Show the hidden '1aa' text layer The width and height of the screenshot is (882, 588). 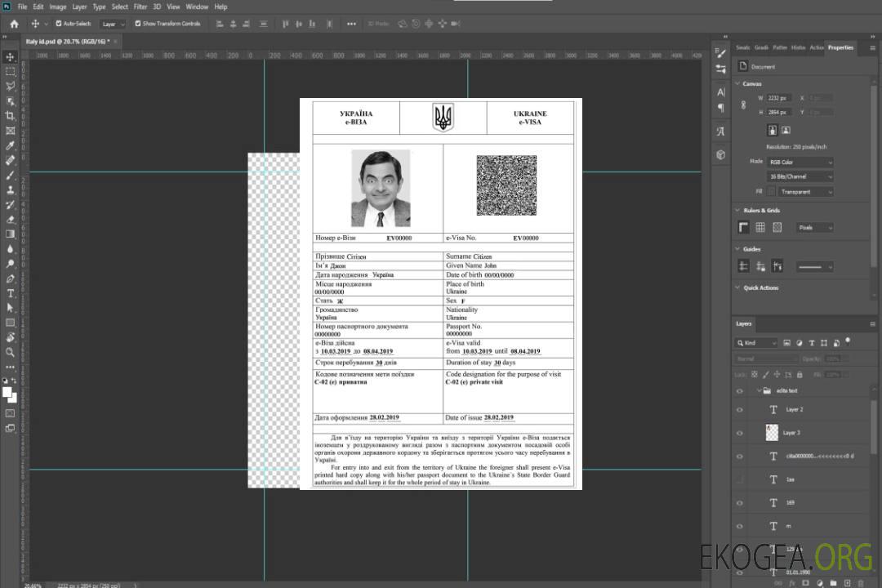(x=740, y=480)
